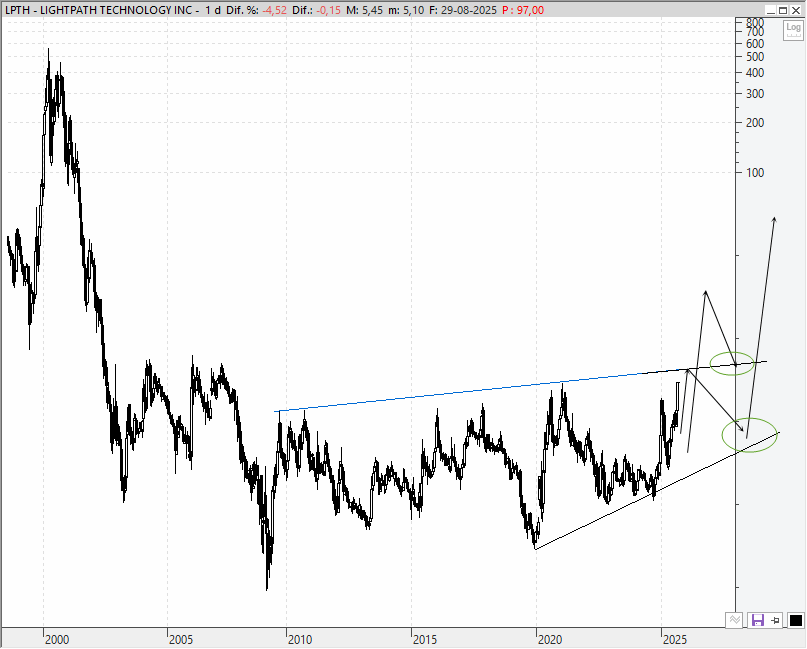Click the pin icon beside the save icon
This screenshot has height=649, width=807.
tap(776, 621)
